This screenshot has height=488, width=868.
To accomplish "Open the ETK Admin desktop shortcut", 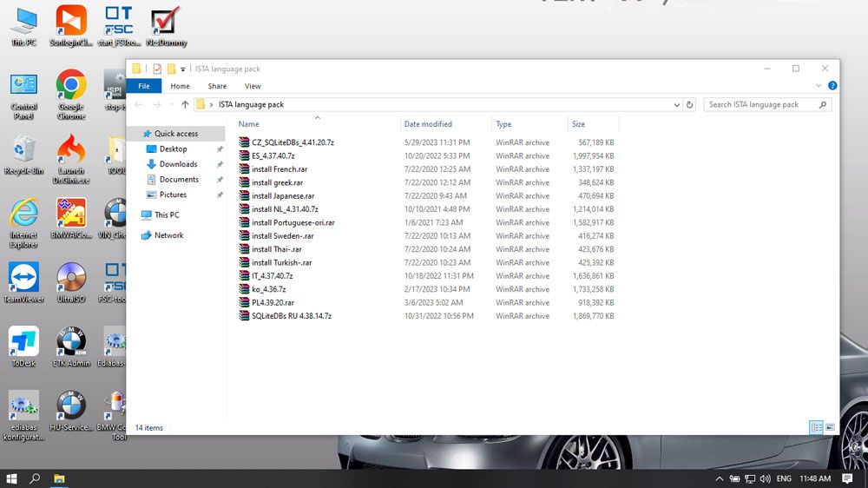I will [71, 346].
